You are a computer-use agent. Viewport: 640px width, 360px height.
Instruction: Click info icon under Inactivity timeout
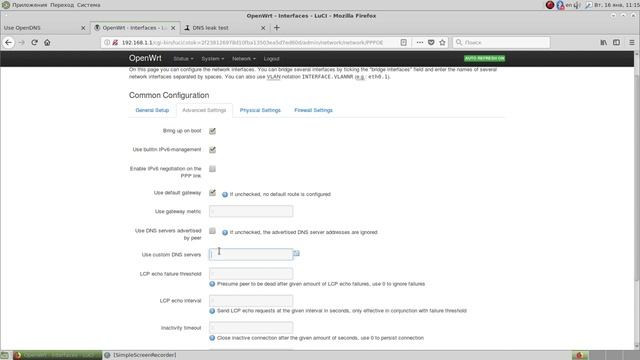(212, 338)
